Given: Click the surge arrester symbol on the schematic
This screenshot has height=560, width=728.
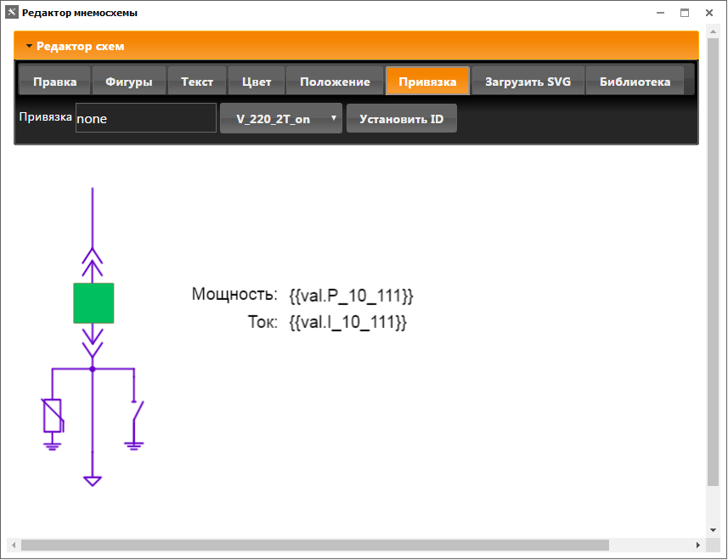Looking at the screenshot, I should click(53, 414).
